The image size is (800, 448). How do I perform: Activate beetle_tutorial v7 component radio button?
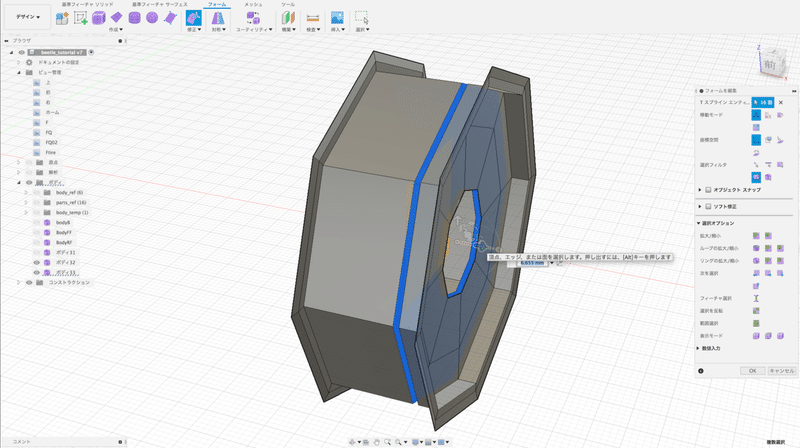tap(91, 52)
